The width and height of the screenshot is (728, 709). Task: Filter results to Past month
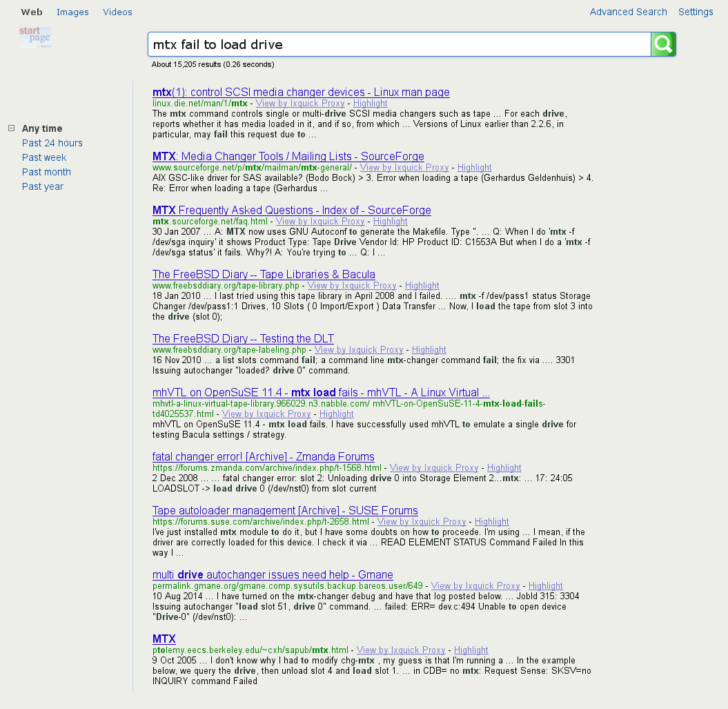[46, 172]
